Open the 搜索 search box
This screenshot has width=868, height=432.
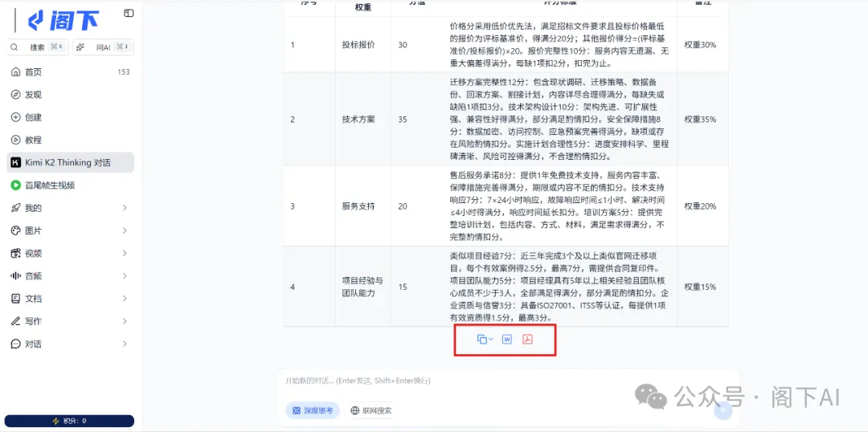[37, 47]
